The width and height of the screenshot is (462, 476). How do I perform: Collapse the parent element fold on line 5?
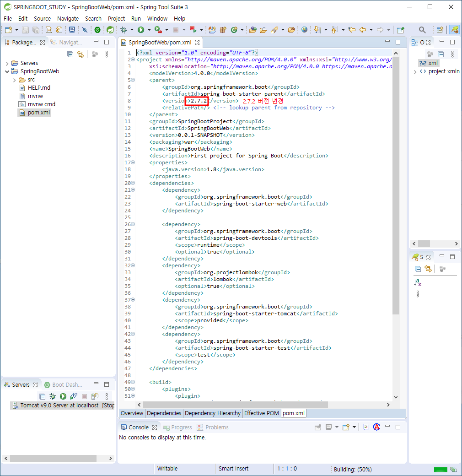133,80
